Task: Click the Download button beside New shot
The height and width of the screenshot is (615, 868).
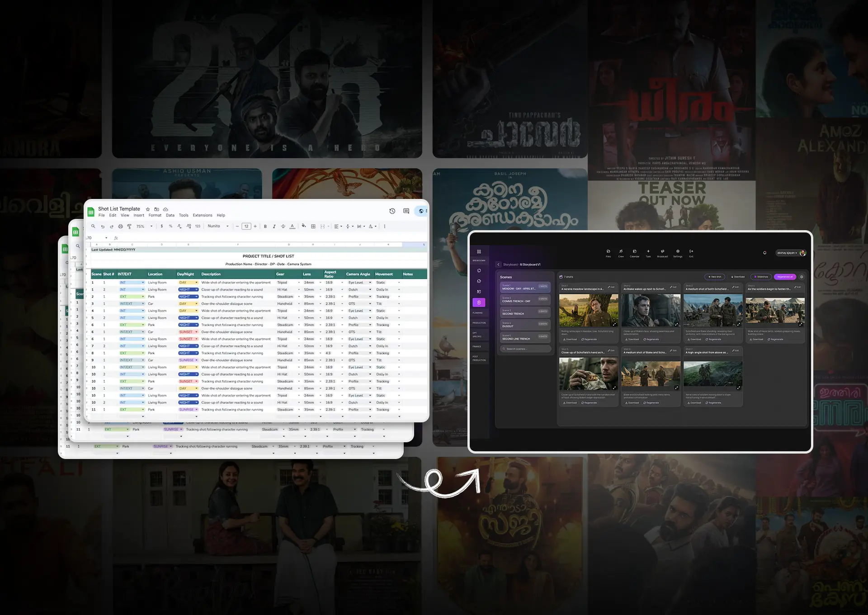Action: tap(737, 277)
